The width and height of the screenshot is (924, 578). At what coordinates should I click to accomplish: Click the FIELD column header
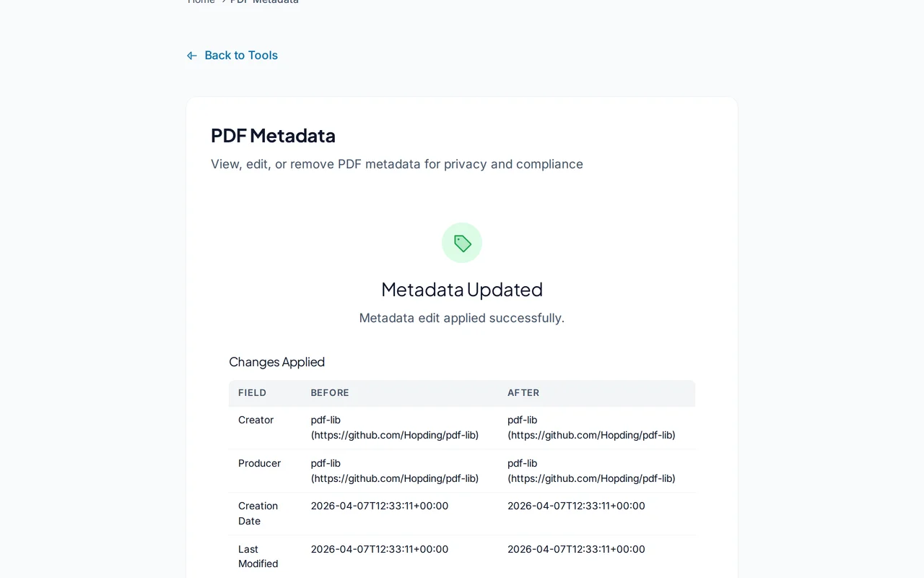[x=252, y=393]
